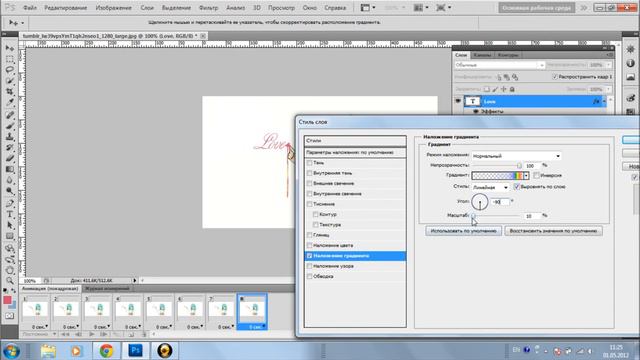Click the fx icon on Love layer
640x360 pixels.
click(x=596, y=101)
